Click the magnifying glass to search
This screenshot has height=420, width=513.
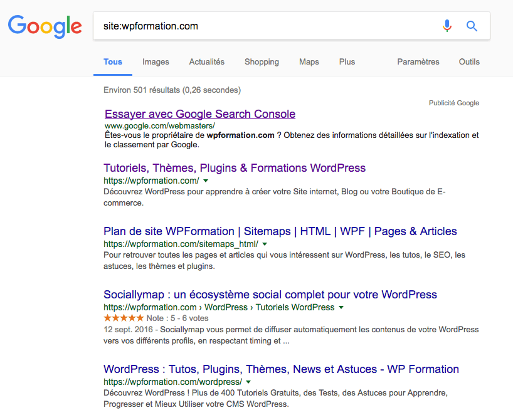coord(472,26)
